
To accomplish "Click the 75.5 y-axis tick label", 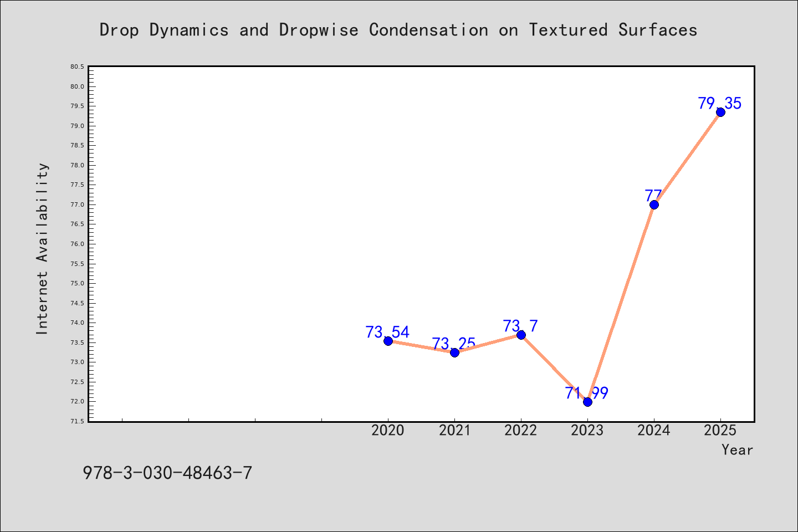I will tap(77, 264).
